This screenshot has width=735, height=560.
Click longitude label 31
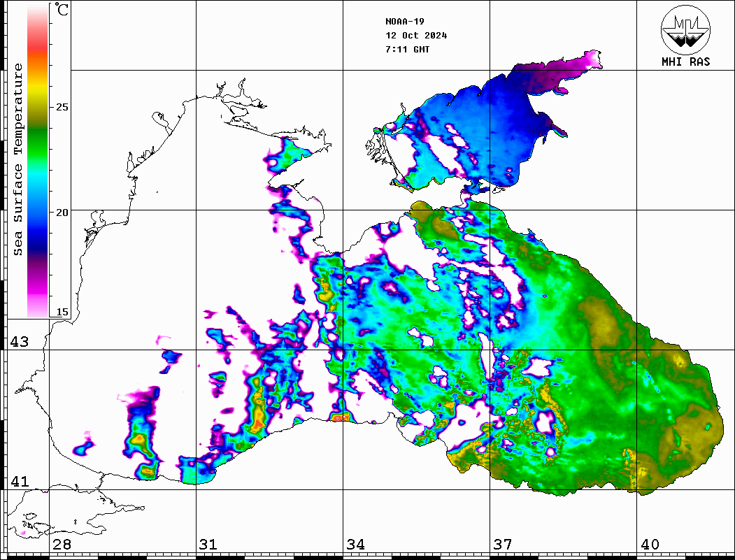tap(208, 545)
